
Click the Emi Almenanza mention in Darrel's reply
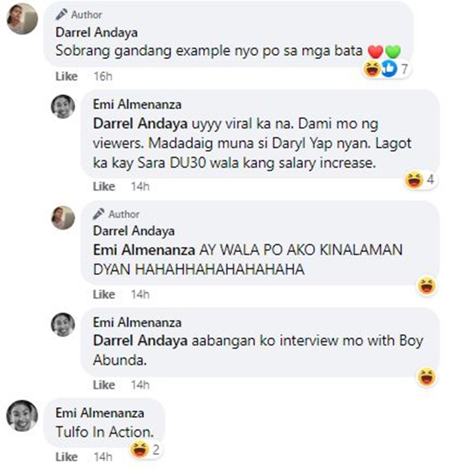(144, 250)
